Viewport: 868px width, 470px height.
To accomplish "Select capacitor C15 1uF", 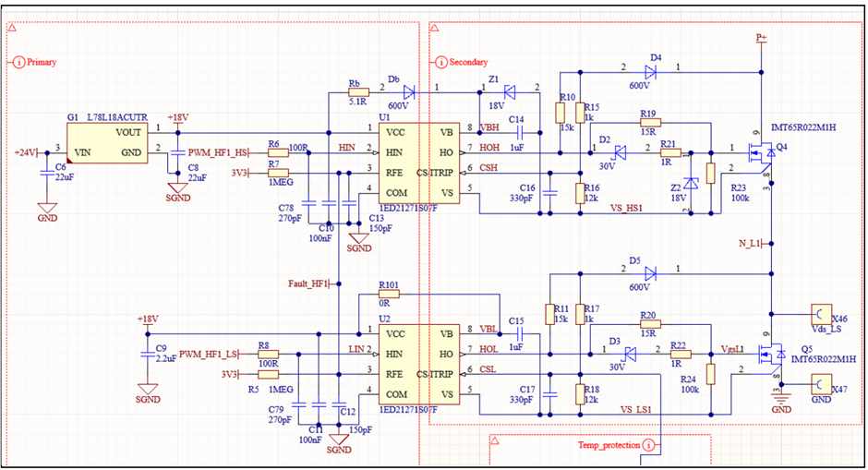I will coord(520,334).
